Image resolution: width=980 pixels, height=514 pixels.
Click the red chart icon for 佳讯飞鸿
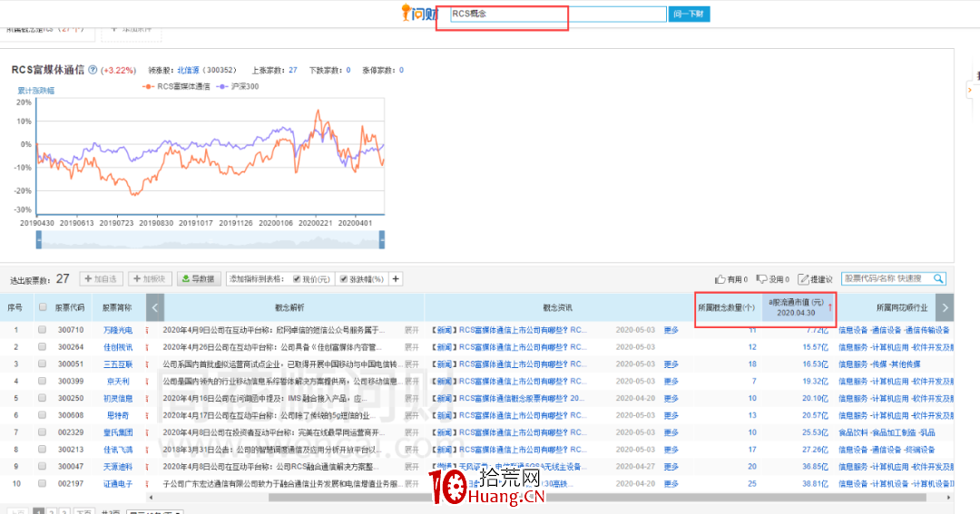click(147, 450)
